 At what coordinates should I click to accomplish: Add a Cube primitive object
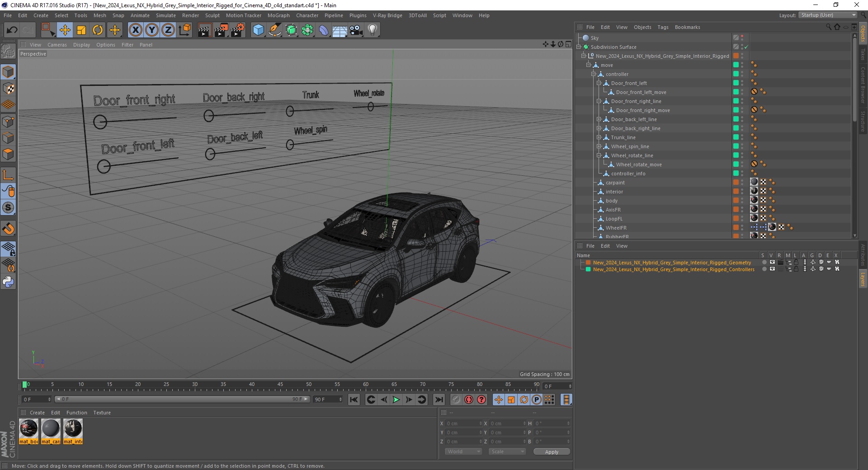pyautogui.click(x=258, y=30)
